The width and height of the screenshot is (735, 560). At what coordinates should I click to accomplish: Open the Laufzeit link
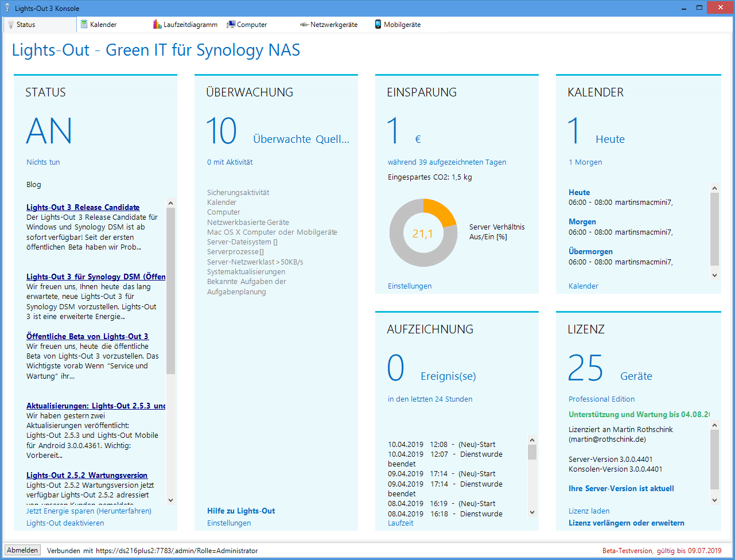[400, 523]
